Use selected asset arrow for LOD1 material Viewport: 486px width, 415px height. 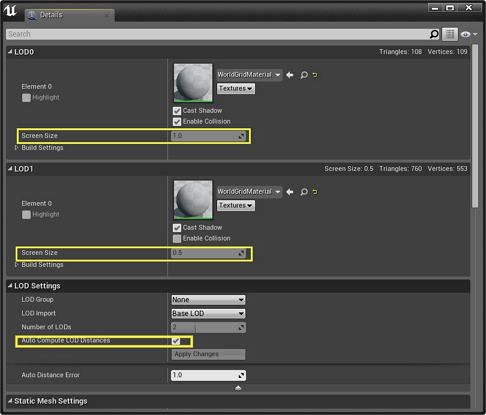click(290, 192)
